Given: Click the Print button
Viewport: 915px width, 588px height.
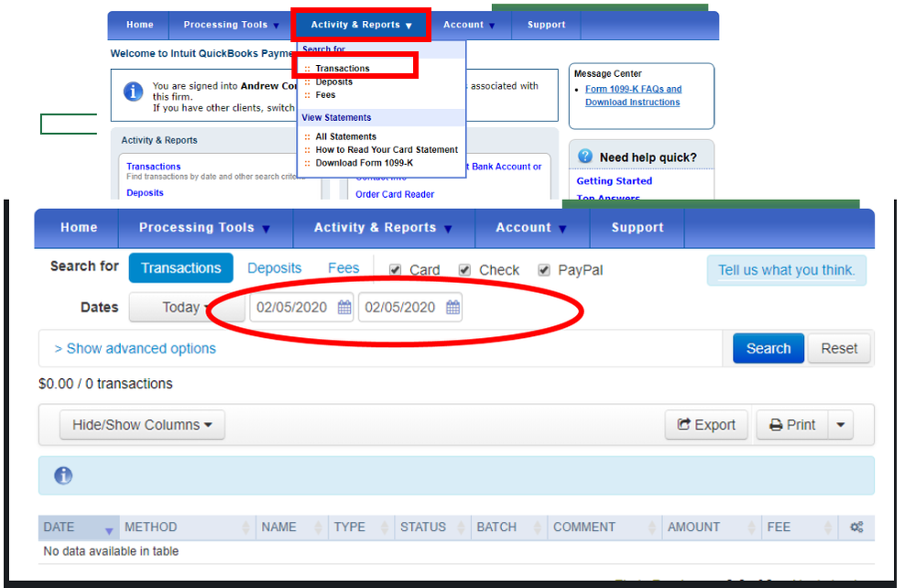Looking at the screenshot, I should point(792,425).
